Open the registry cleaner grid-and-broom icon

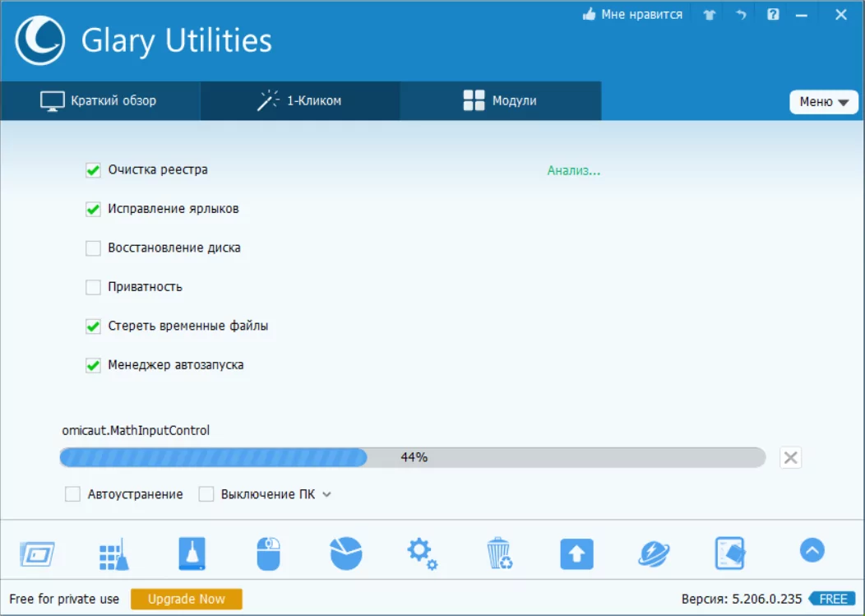pos(114,553)
